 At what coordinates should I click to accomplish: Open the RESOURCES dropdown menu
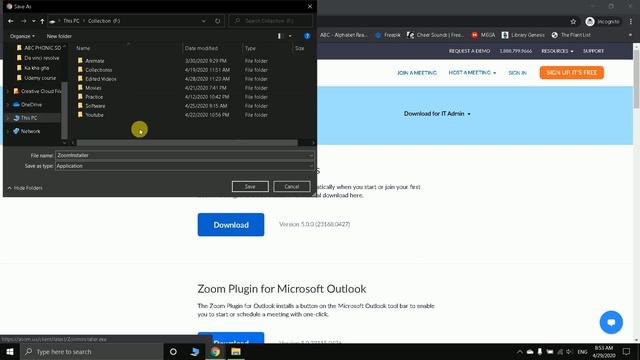557,51
